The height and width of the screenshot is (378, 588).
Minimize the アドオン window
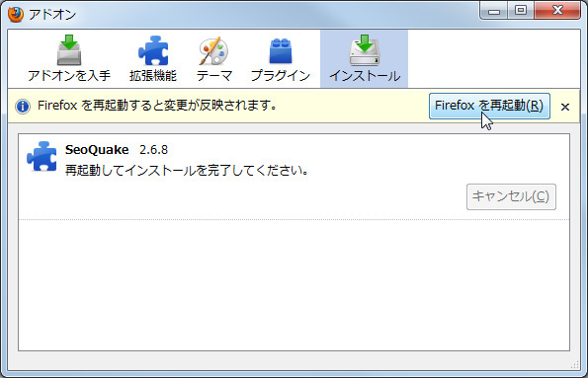click(x=494, y=11)
